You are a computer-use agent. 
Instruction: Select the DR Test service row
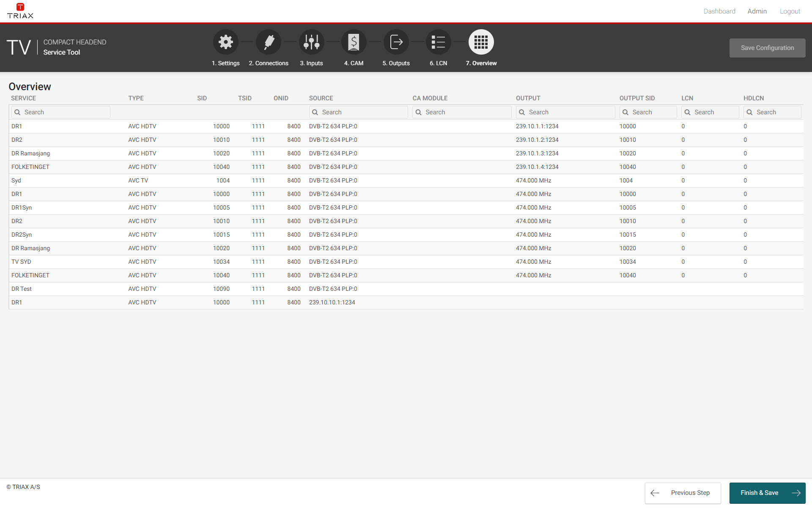(22, 289)
